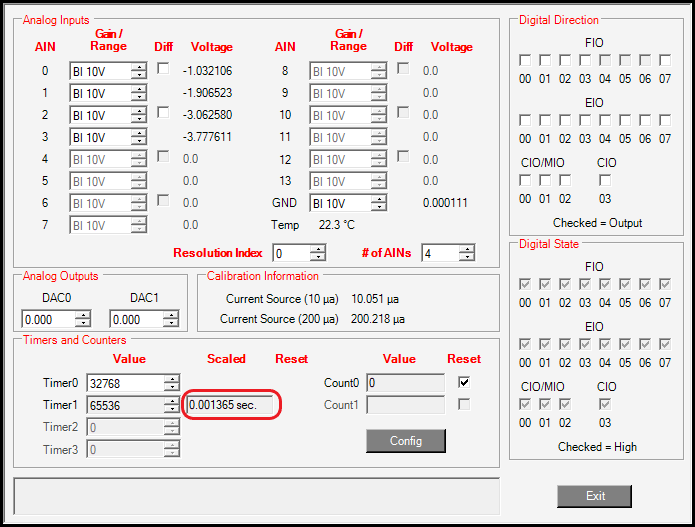This screenshot has height=527, width=695.
Task: Toggle CIO 03 direction checkbox
Action: click(605, 180)
